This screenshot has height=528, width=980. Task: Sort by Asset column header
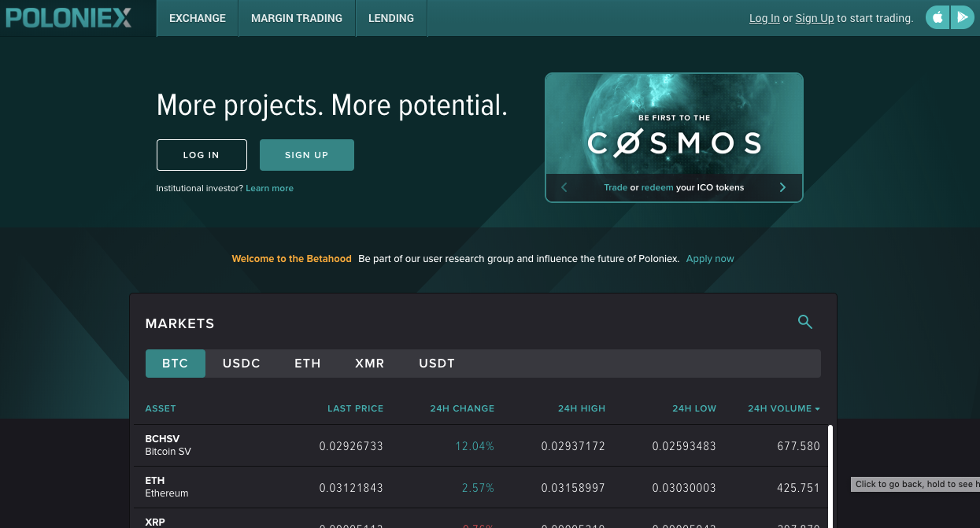click(161, 408)
